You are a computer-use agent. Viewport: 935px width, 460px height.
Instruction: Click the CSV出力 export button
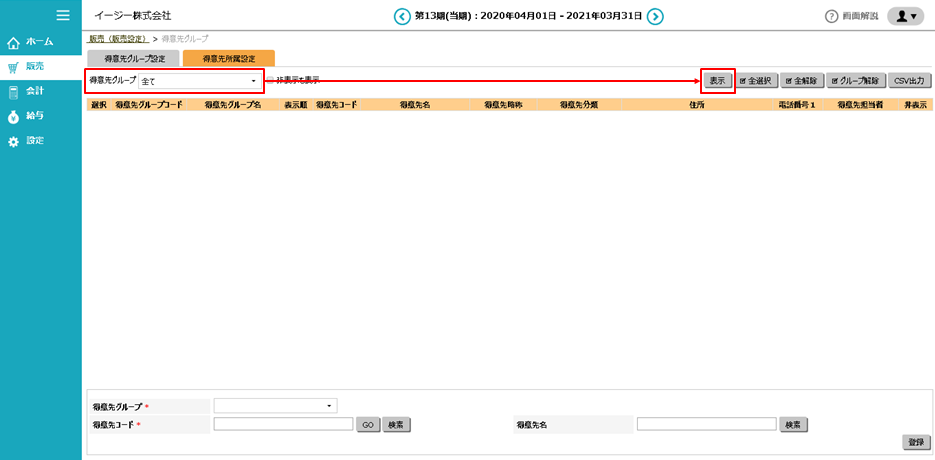(911, 80)
